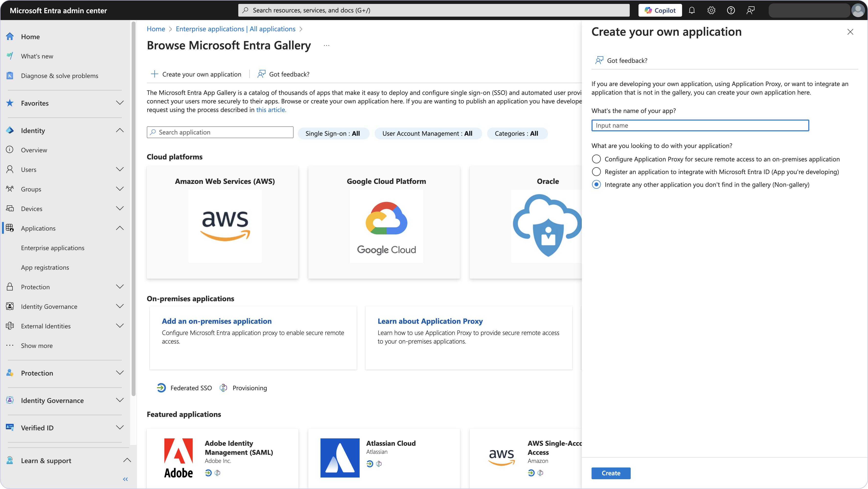Open the Google Cloud Platform card
Image resolution: width=868 pixels, height=489 pixels.
tap(384, 222)
